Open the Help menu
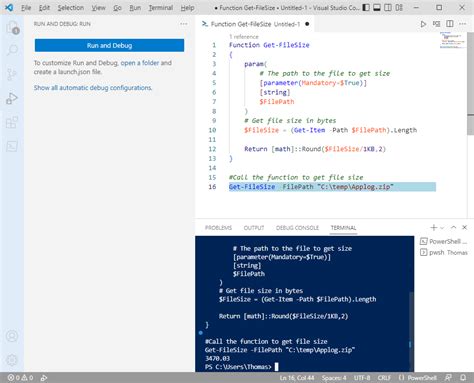This screenshot has height=383, width=474. click(187, 8)
